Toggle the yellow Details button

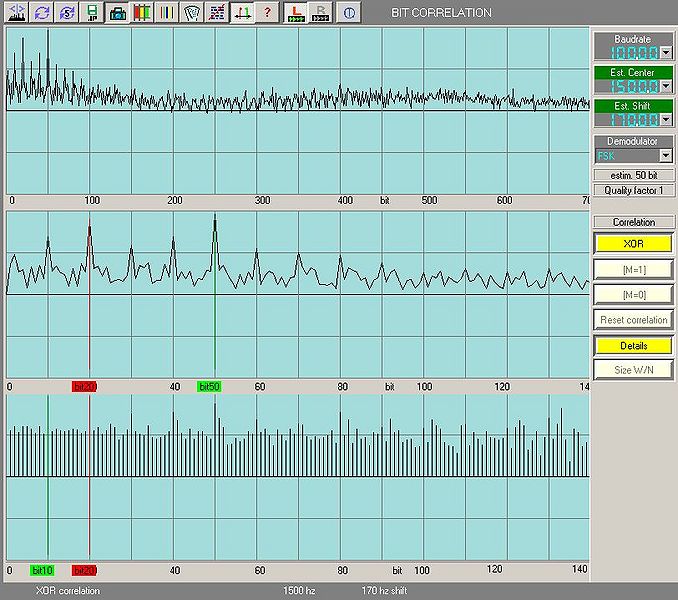tap(633, 345)
